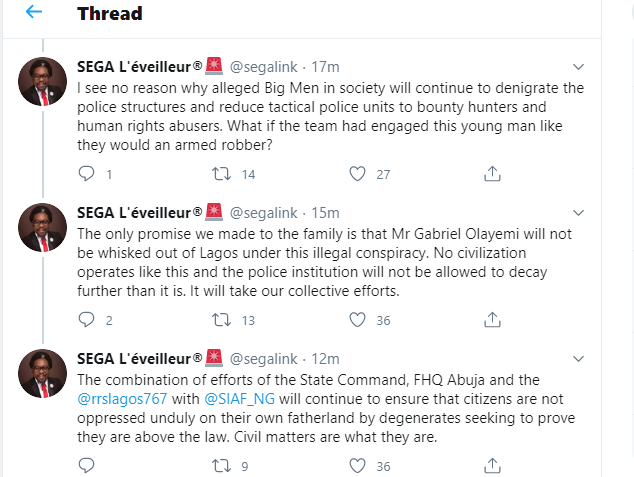The width and height of the screenshot is (634, 477).
Task: Like the first tweet with 27 likes
Action: (x=357, y=174)
